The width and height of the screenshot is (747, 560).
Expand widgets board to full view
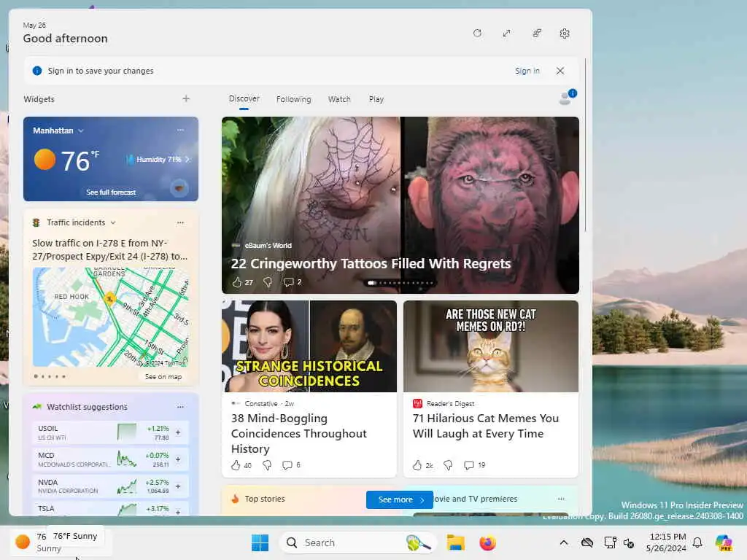click(x=506, y=34)
